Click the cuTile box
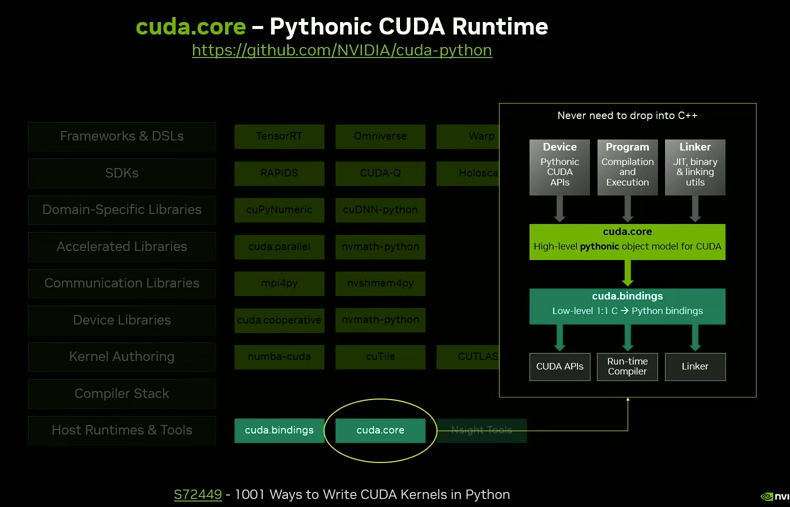 (380, 357)
